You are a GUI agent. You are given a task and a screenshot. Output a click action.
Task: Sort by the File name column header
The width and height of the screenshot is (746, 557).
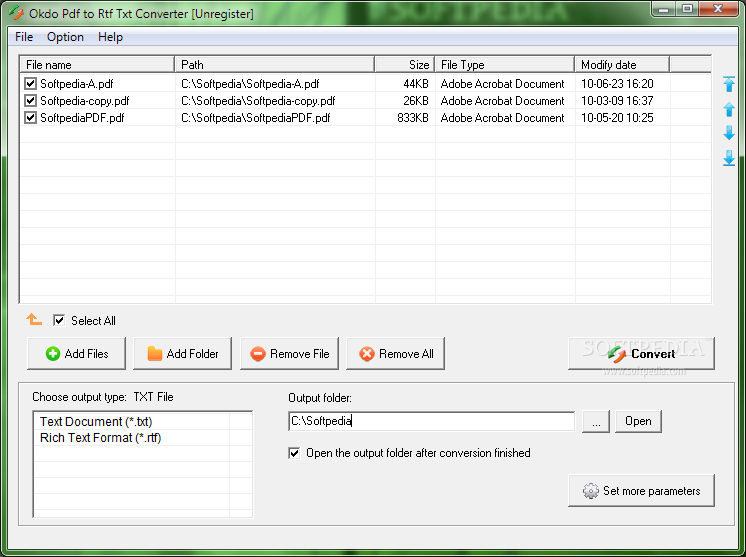[x=97, y=64]
